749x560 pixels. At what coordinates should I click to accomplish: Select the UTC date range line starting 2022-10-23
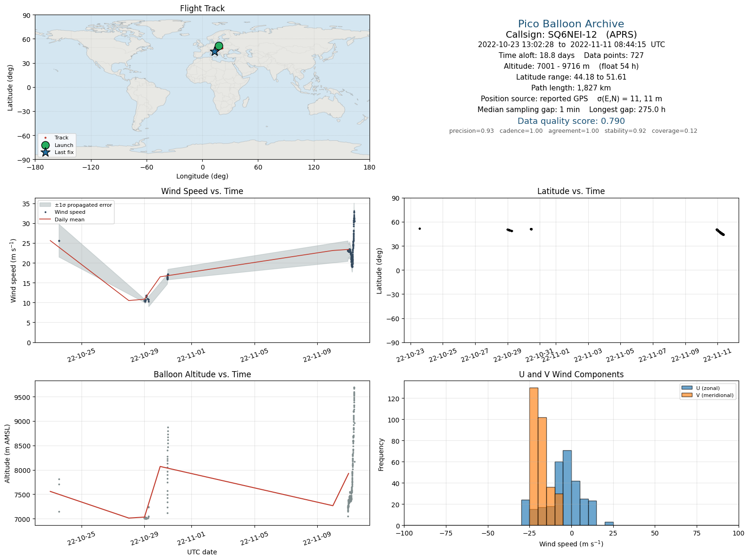(571, 45)
